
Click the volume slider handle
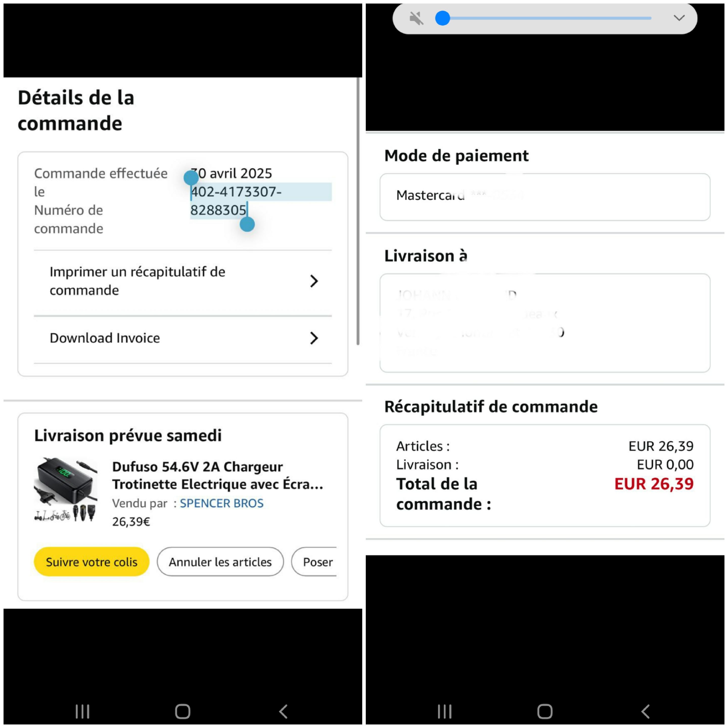(443, 18)
